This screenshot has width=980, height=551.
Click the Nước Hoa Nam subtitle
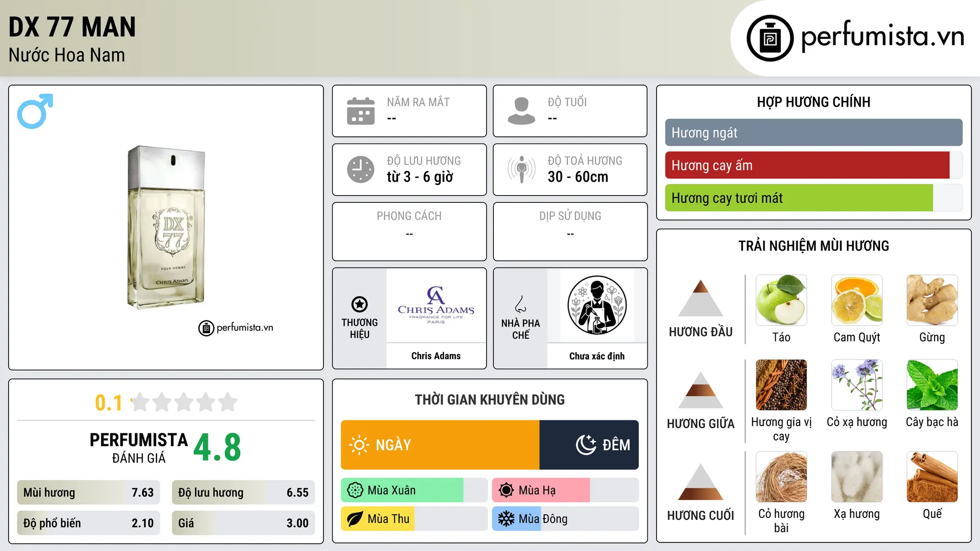(67, 55)
